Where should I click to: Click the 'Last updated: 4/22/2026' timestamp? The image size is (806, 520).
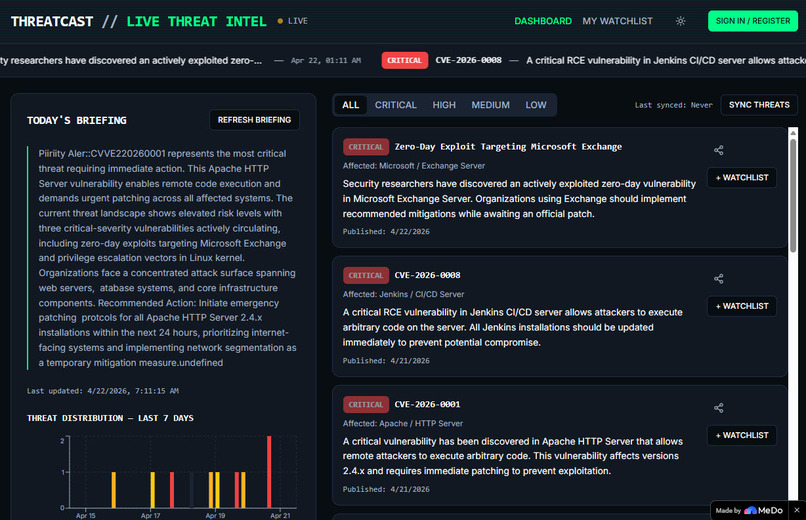pos(103,391)
